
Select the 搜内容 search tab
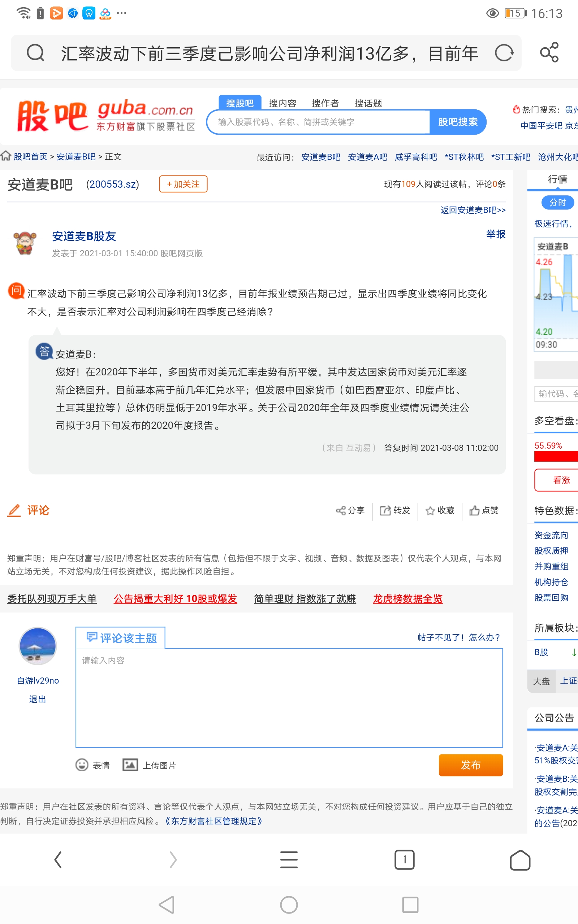click(x=282, y=103)
